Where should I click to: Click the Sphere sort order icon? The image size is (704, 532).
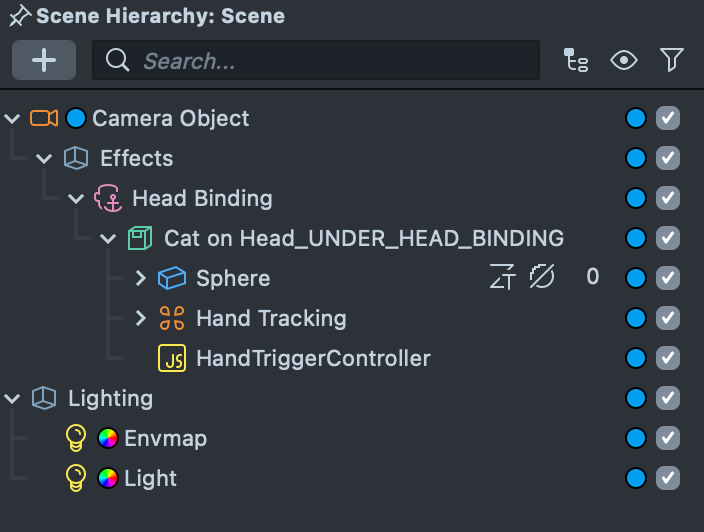(x=502, y=277)
